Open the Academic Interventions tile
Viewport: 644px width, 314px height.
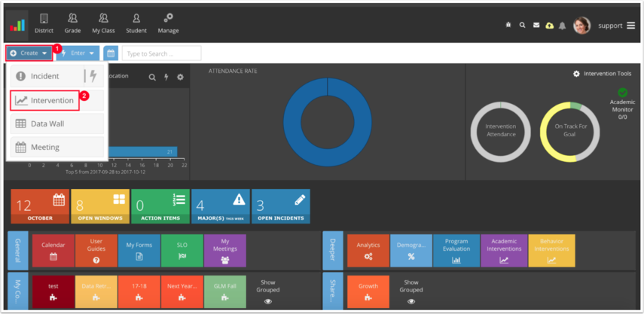(x=504, y=251)
